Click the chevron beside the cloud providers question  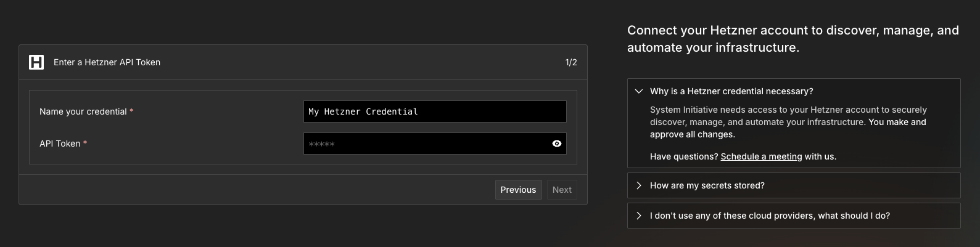point(639,216)
